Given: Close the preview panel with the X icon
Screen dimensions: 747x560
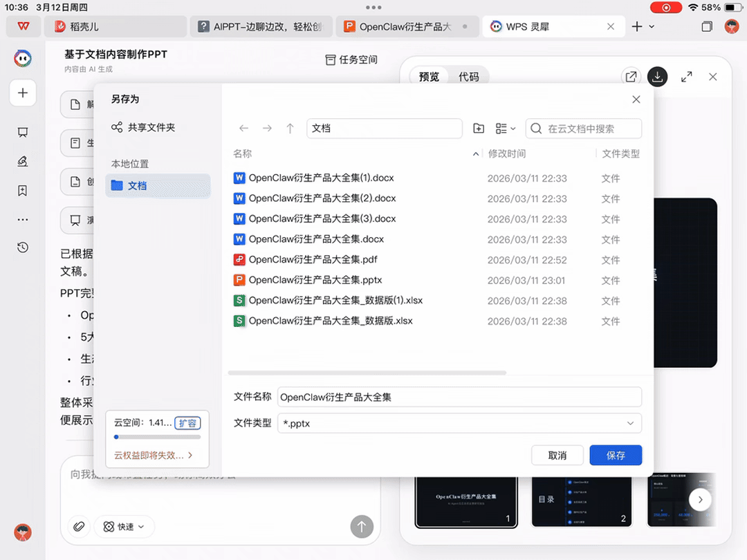Looking at the screenshot, I should (712, 77).
